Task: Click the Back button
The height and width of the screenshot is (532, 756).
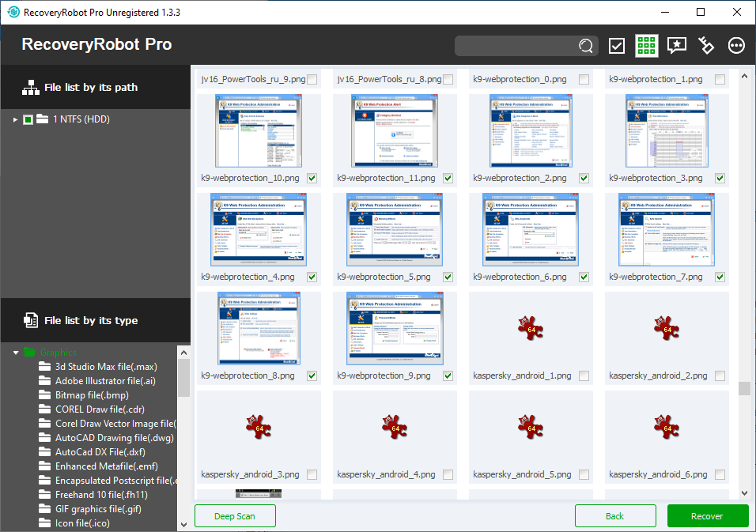Action: point(615,516)
